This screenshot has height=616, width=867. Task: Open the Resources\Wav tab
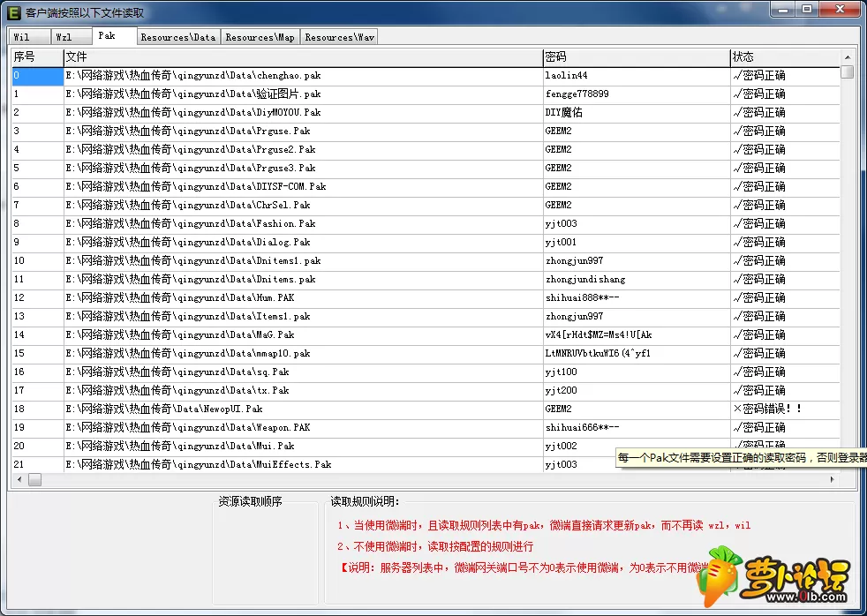point(340,37)
